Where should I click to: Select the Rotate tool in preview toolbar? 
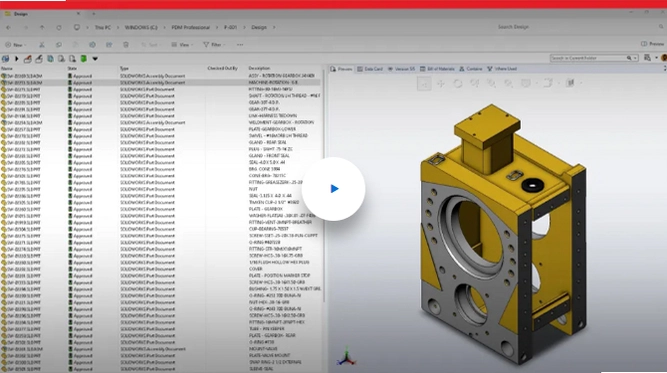(x=458, y=83)
